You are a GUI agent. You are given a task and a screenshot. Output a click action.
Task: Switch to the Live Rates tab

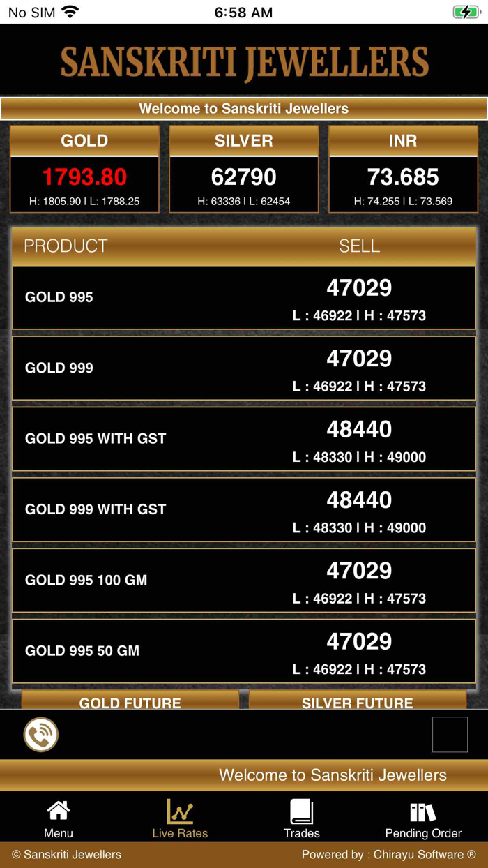(180, 818)
